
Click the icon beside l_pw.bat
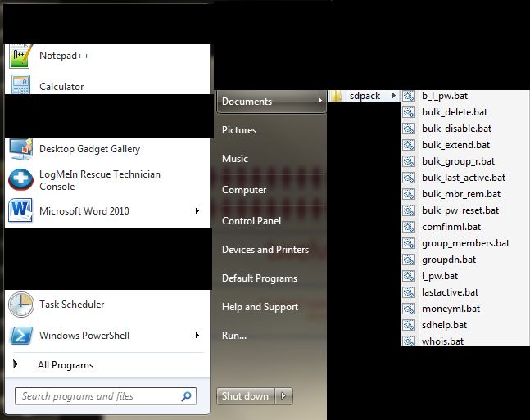click(408, 276)
